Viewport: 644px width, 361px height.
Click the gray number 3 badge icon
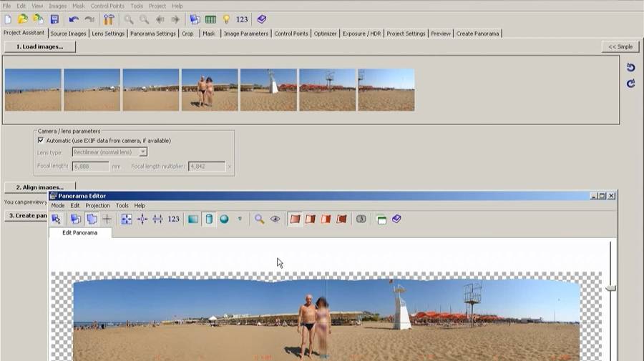click(x=361, y=219)
